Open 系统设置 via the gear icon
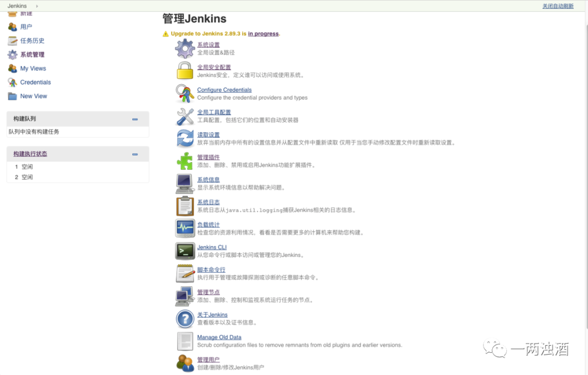The image size is (588, 375). [185, 49]
